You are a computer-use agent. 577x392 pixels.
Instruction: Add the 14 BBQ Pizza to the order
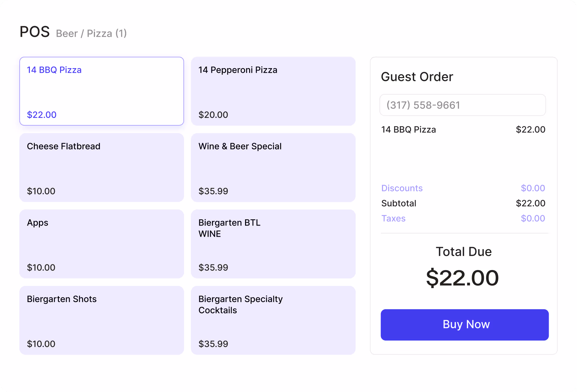[x=101, y=91]
